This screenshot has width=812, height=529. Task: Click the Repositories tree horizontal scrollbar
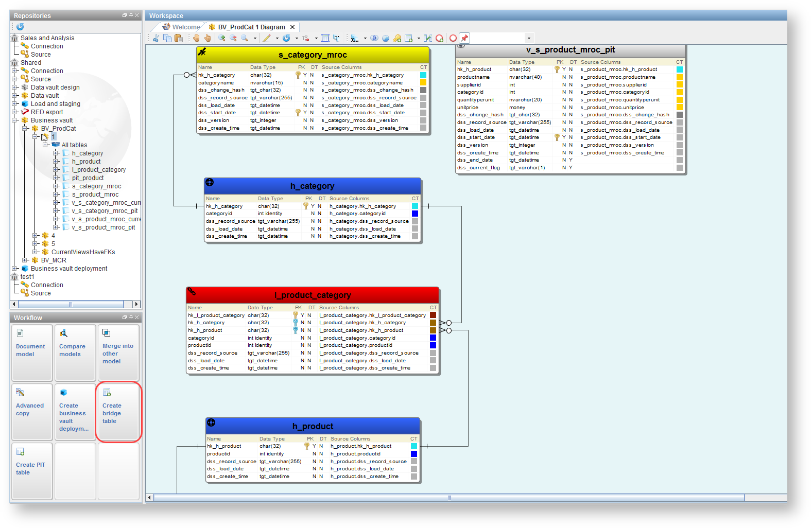pos(71,304)
